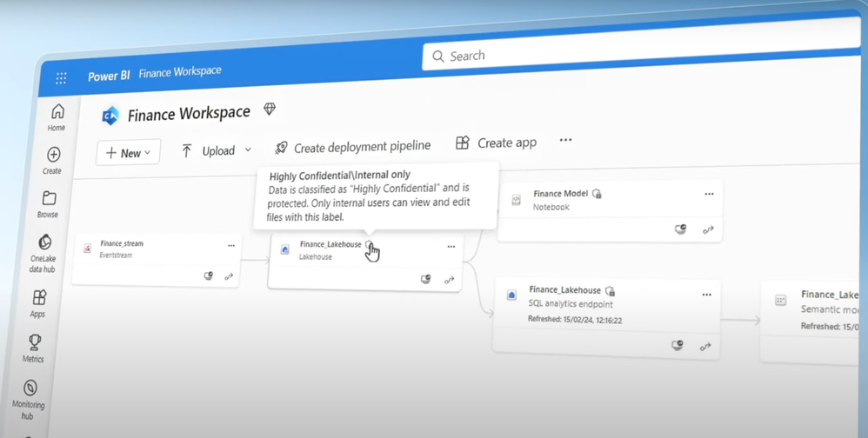Open Create in the left sidebar
Viewport: 868px width, 438px height.
[53, 161]
